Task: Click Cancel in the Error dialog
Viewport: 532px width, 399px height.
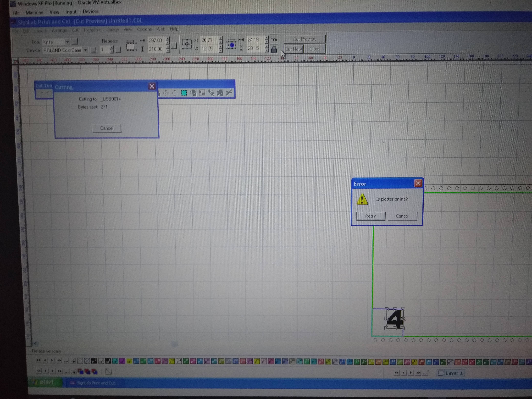Action: [402, 216]
